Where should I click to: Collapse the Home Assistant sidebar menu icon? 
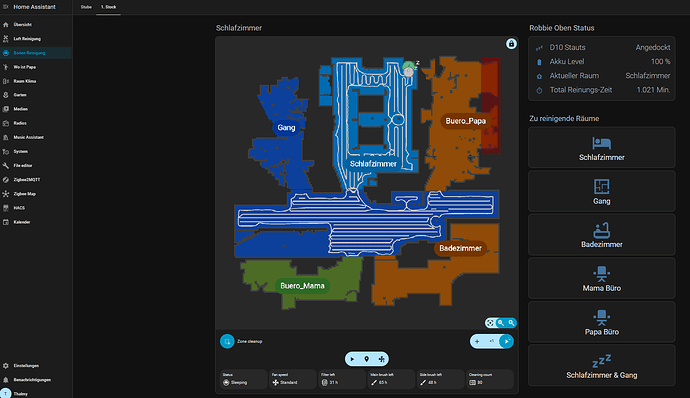[6, 7]
